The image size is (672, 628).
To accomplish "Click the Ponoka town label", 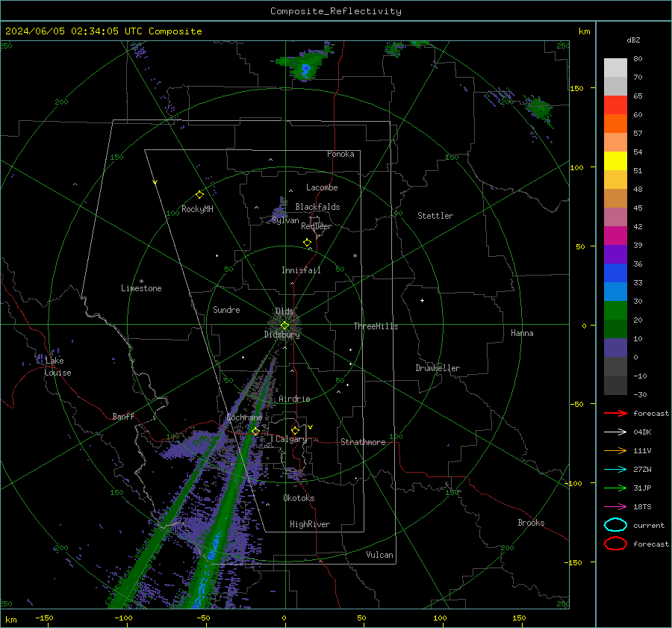I will coord(340,154).
